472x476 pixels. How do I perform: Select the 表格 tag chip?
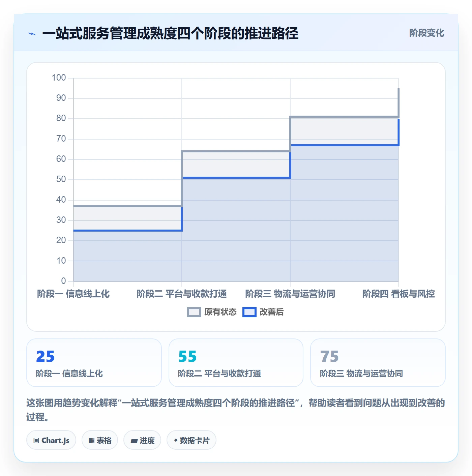tap(100, 440)
